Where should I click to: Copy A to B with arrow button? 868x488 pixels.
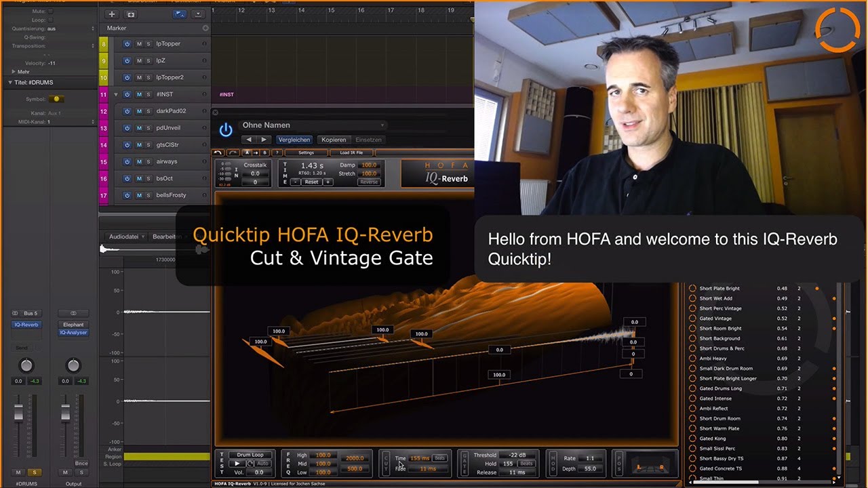[x=255, y=152]
